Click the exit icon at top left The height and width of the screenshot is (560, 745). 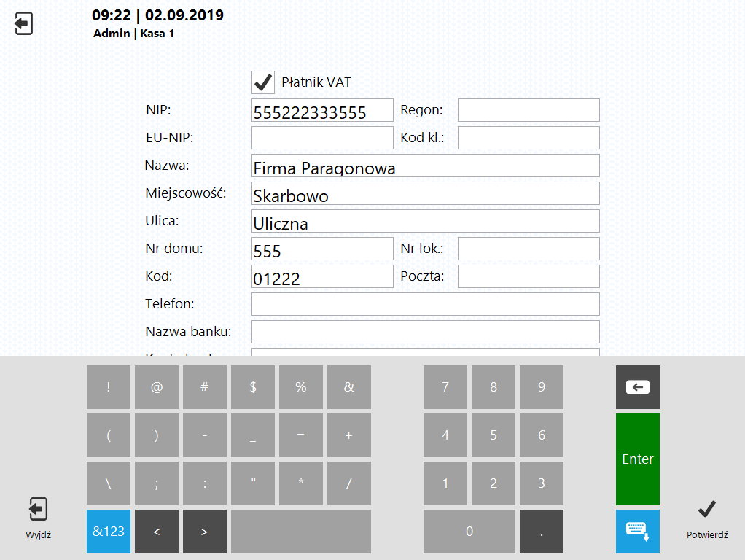(23, 23)
